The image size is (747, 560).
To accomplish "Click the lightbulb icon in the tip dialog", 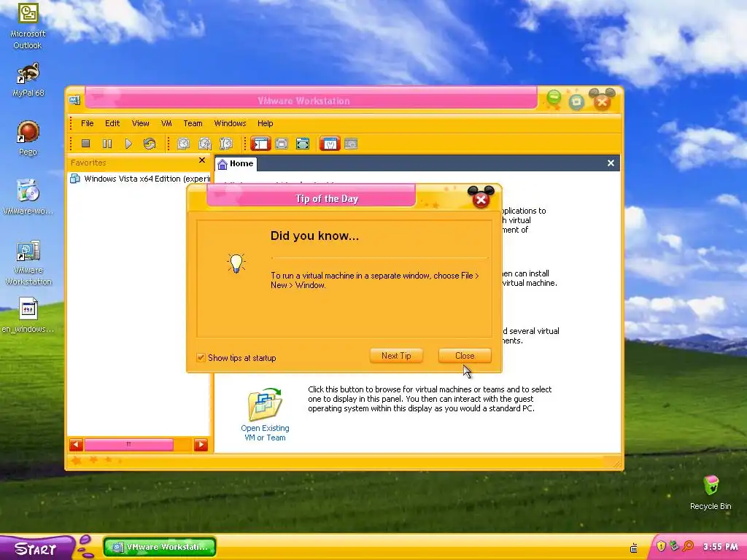I will [236, 263].
